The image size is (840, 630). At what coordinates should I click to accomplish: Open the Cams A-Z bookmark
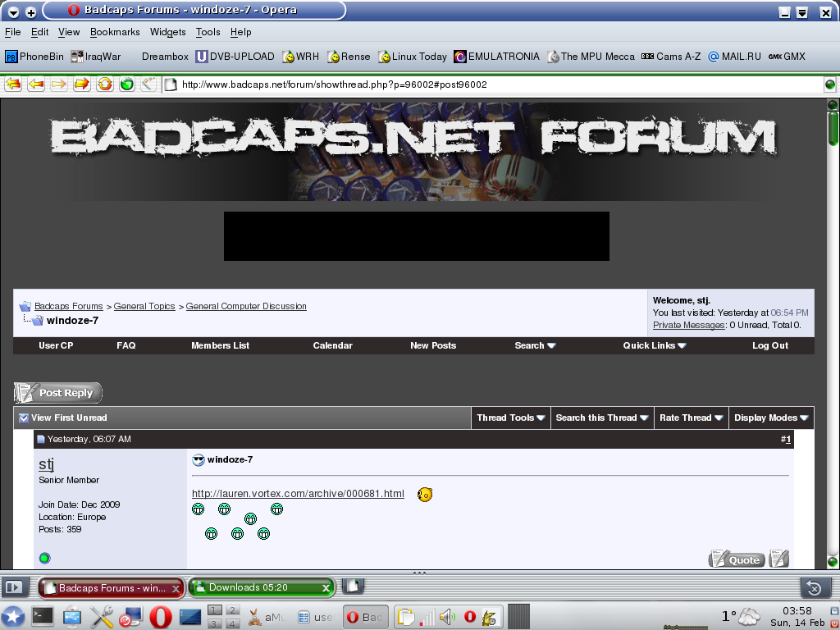(x=671, y=57)
